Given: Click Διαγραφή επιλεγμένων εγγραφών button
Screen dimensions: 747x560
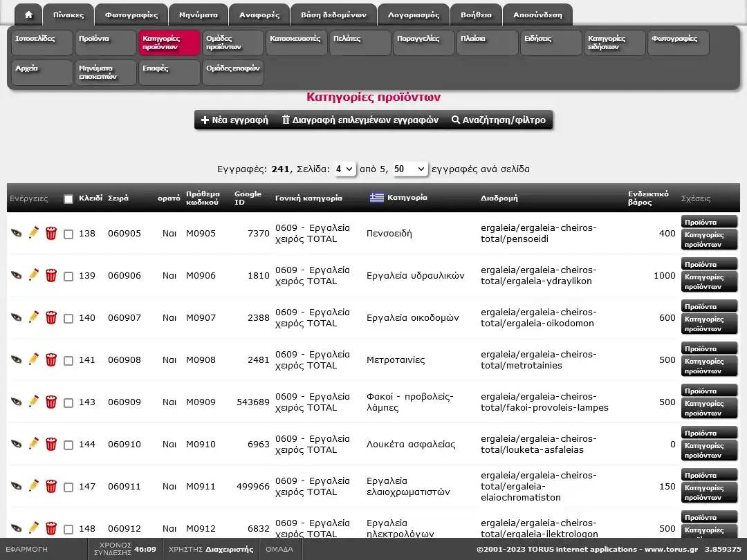Looking at the screenshot, I should tap(360, 120).
